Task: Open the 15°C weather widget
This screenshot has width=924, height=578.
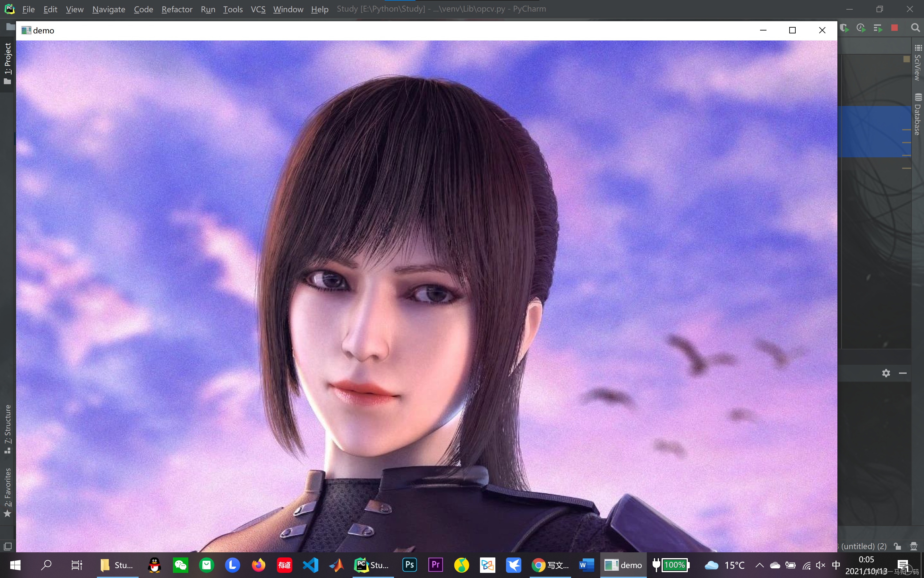Action: pos(724,565)
